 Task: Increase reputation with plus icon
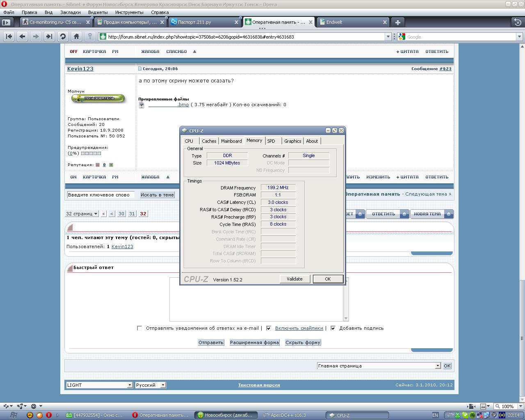111,165
